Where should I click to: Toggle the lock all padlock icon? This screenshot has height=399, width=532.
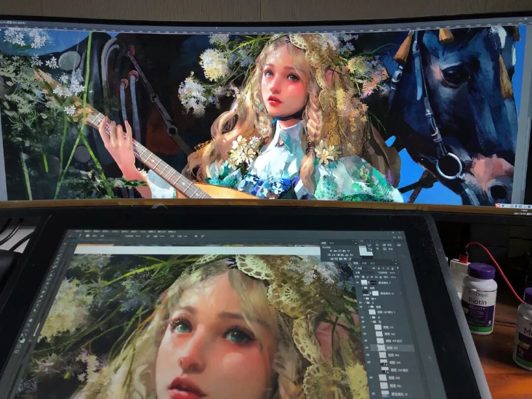381,277
